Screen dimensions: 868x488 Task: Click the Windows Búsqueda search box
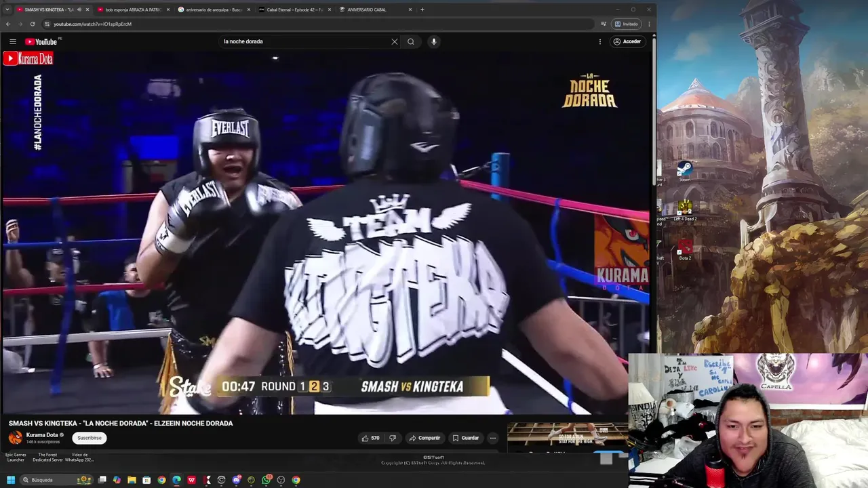point(56,480)
